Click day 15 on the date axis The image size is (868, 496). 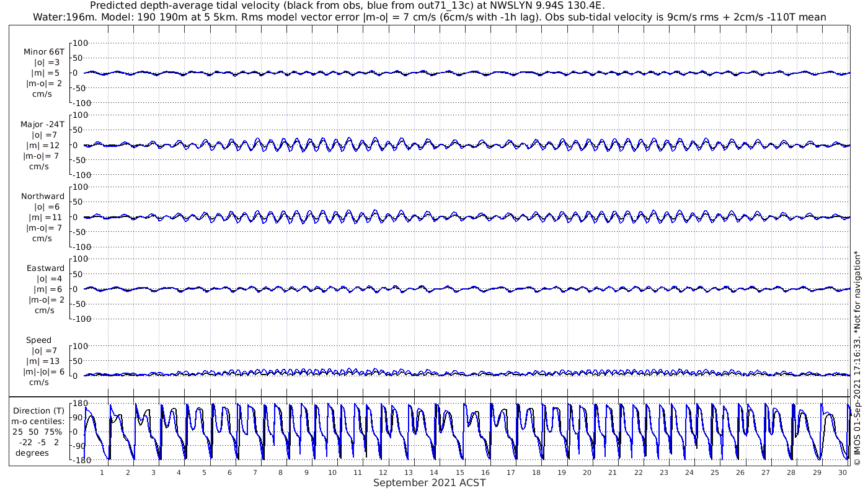click(460, 472)
